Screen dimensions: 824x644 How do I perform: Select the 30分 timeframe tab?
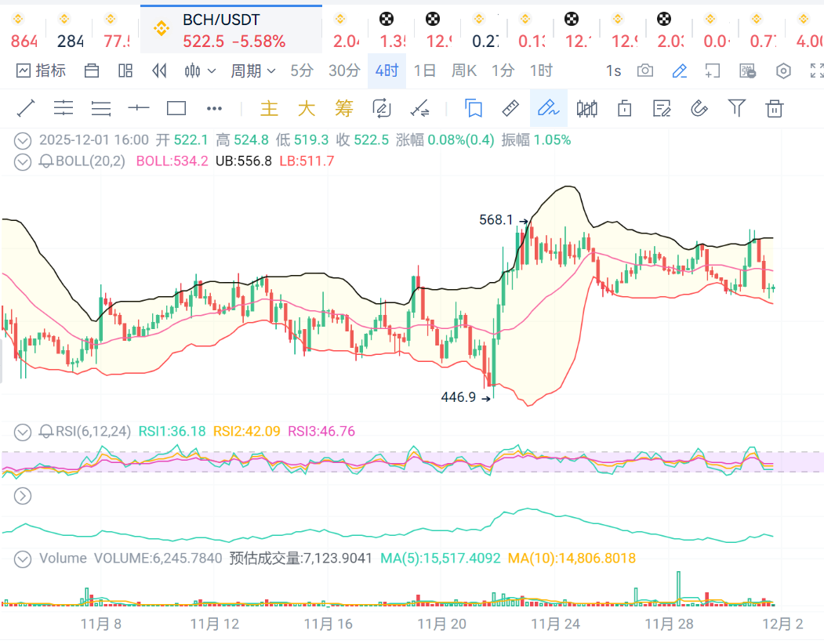pos(343,71)
